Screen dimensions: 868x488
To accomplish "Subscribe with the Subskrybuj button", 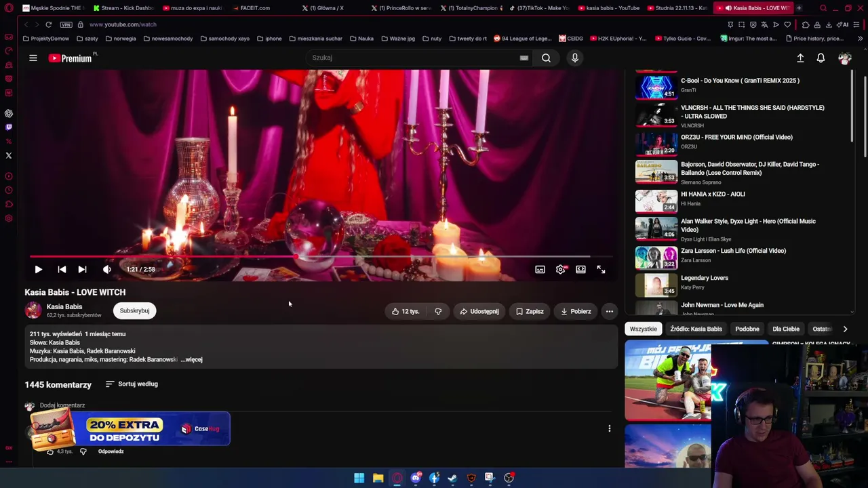I will coord(134,310).
